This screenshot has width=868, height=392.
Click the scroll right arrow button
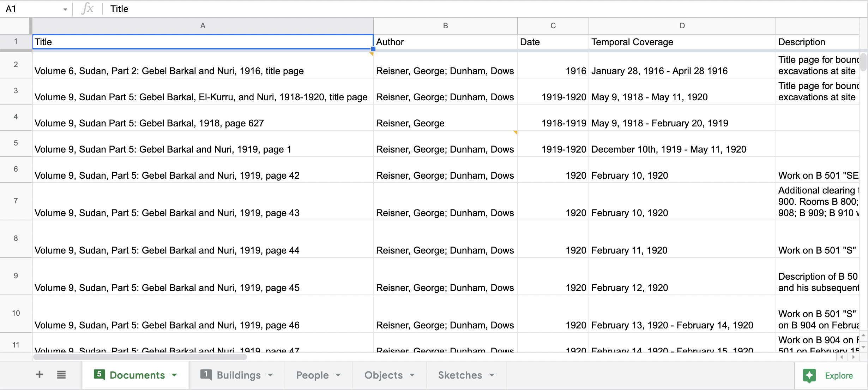[854, 357]
